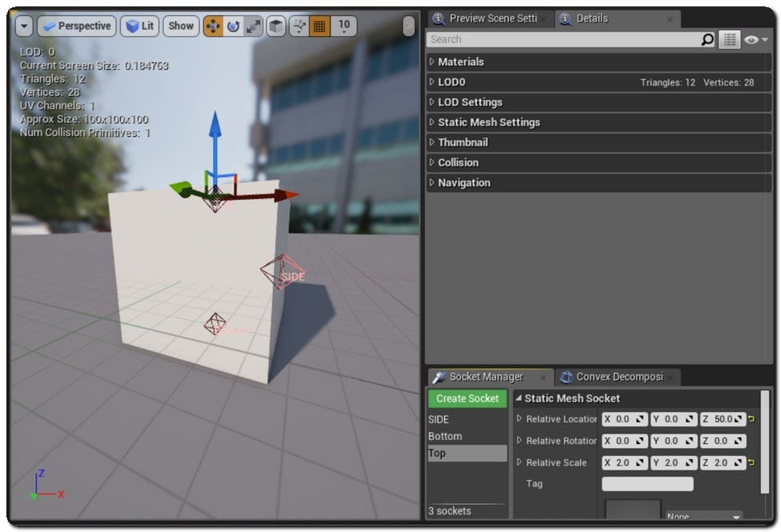This screenshot has width=781, height=532.
Task: Click the preview mesh thumbnail
Action: pos(633,510)
